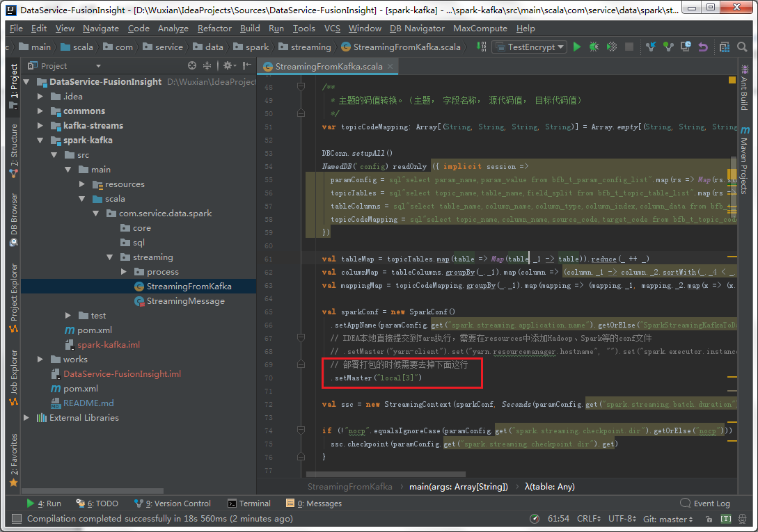This screenshot has width=758, height=532.
Task: Click the Search Everywhere magnifier icon
Action: [742, 47]
